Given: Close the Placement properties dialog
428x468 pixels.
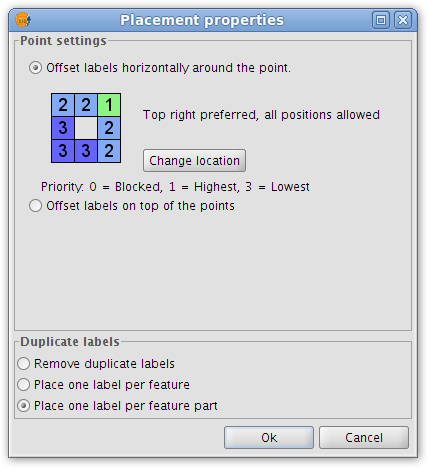Looking at the screenshot, I should [x=403, y=20].
